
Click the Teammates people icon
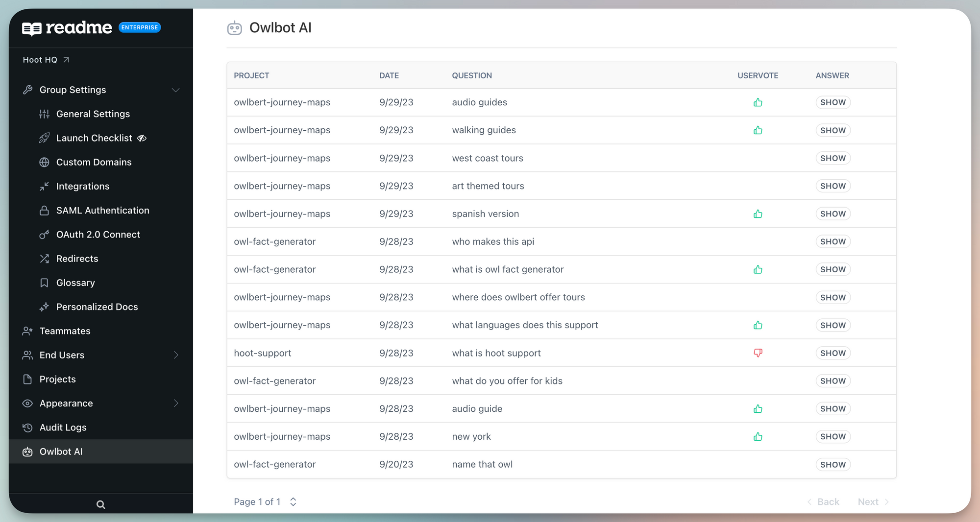point(27,331)
